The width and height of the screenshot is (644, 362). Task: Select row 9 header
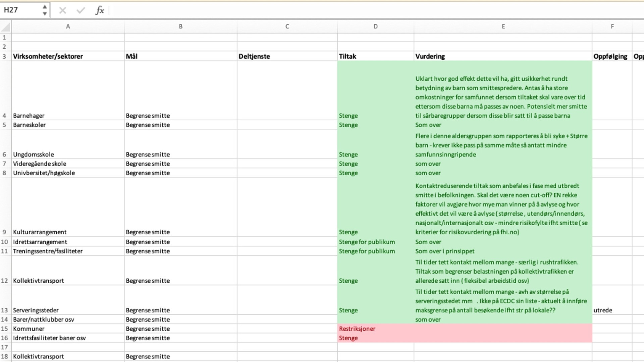click(5, 232)
